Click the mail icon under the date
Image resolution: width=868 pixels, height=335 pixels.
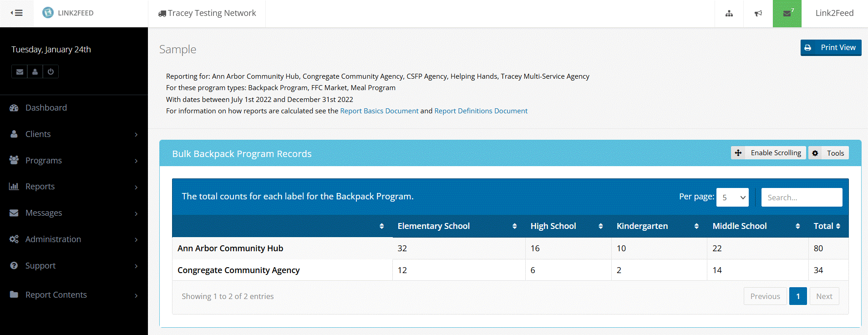click(x=20, y=71)
